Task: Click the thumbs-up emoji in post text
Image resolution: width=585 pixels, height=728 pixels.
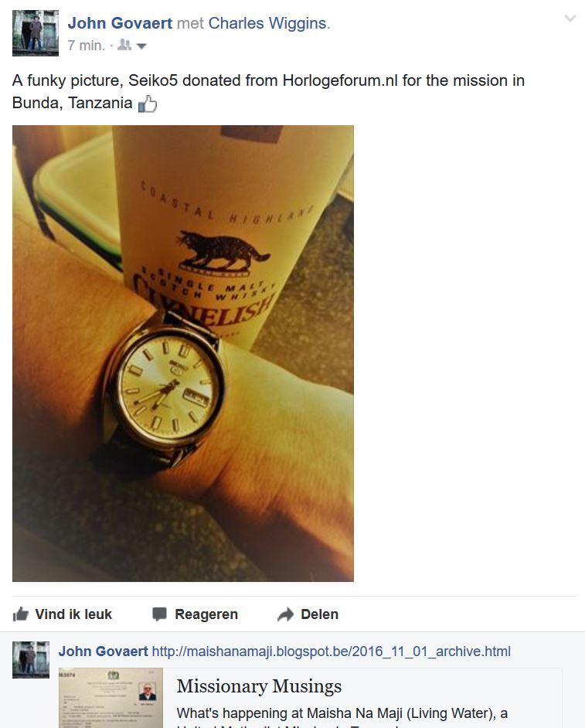Action: (x=148, y=104)
